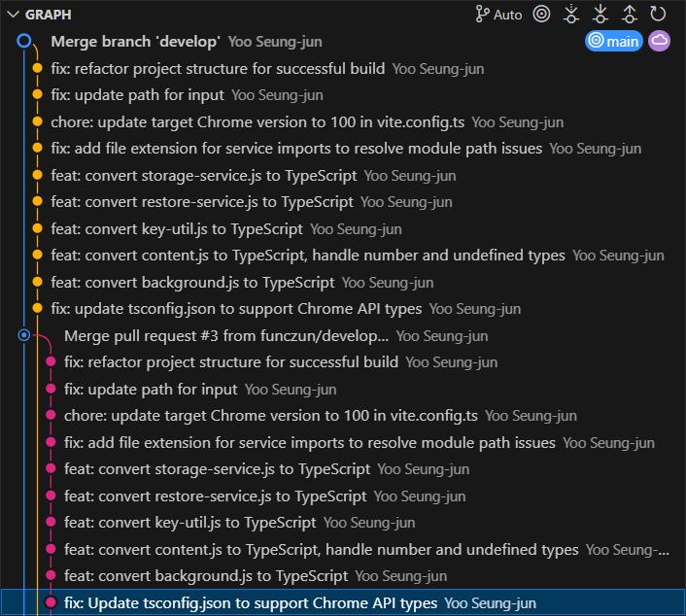Select fix: update tsconfig.json lowercase commit
The width and height of the screenshot is (686, 616).
click(343, 309)
